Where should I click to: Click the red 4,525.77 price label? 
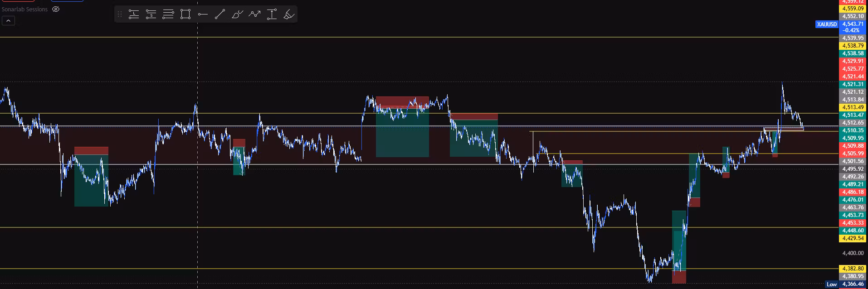click(x=853, y=69)
